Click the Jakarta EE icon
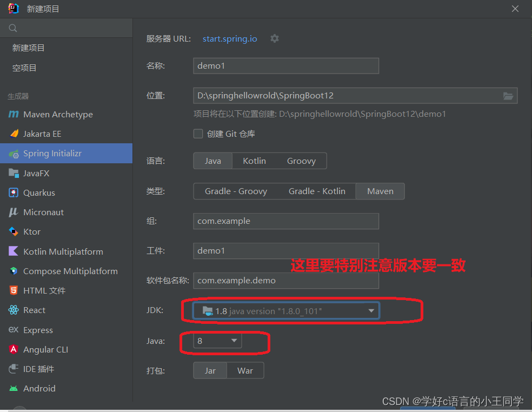The width and height of the screenshot is (532, 412). pyautogui.click(x=14, y=134)
